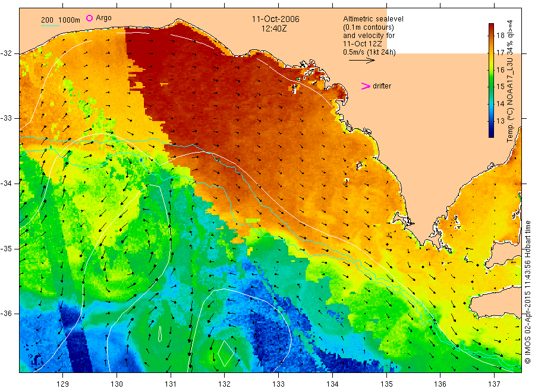Click the "0.5m/s (1kt 24h)" text
Screen dimensions: 535x392
click(370, 52)
